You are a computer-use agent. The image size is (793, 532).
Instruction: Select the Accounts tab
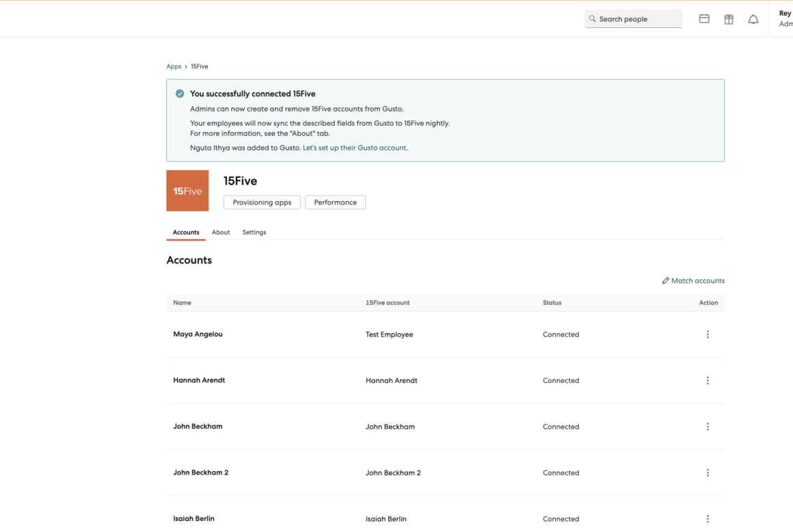click(186, 232)
